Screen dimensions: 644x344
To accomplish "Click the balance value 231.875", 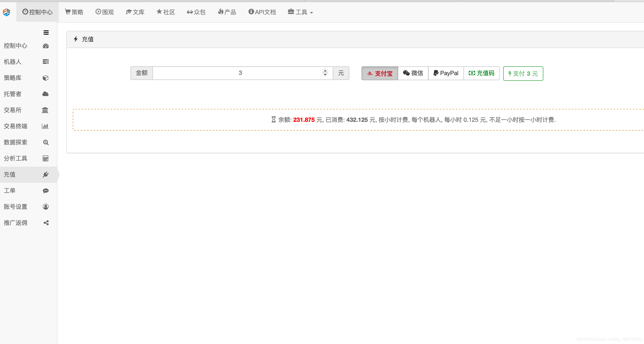I will [x=304, y=120].
